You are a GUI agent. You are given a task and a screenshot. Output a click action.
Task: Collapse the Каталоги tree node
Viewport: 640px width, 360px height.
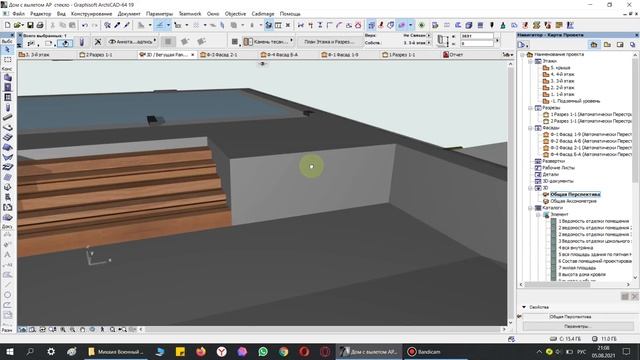(x=530, y=208)
